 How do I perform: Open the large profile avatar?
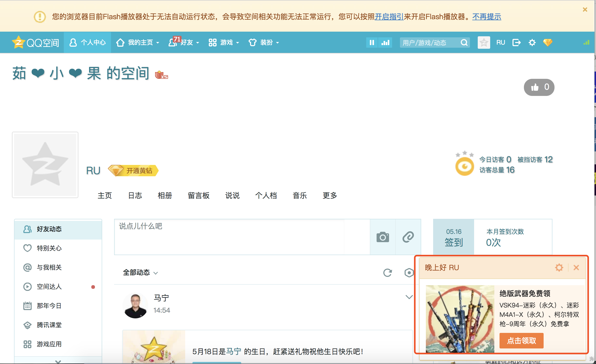[x=45, y=165]
